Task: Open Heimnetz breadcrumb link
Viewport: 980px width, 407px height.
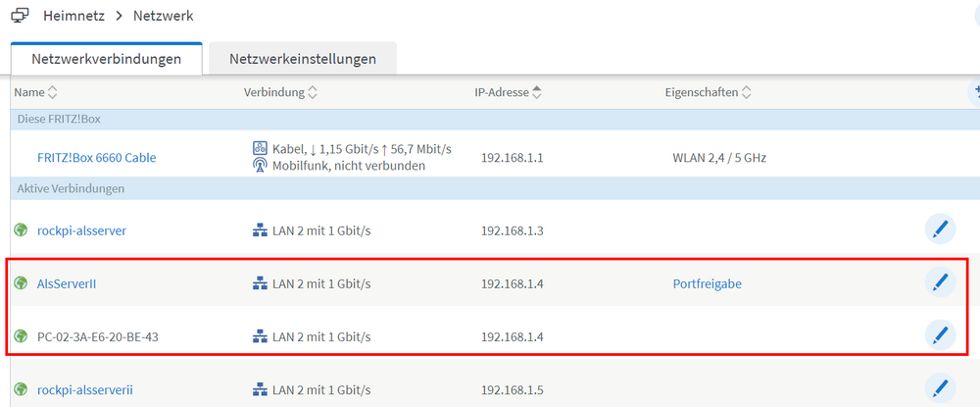Action: pyautogui.click(x=73, y=16)
